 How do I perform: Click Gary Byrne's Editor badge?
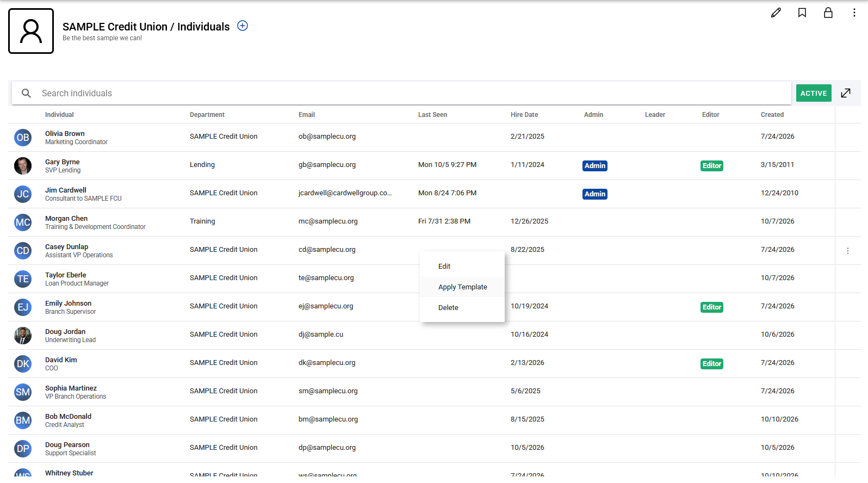coord(712,166)
